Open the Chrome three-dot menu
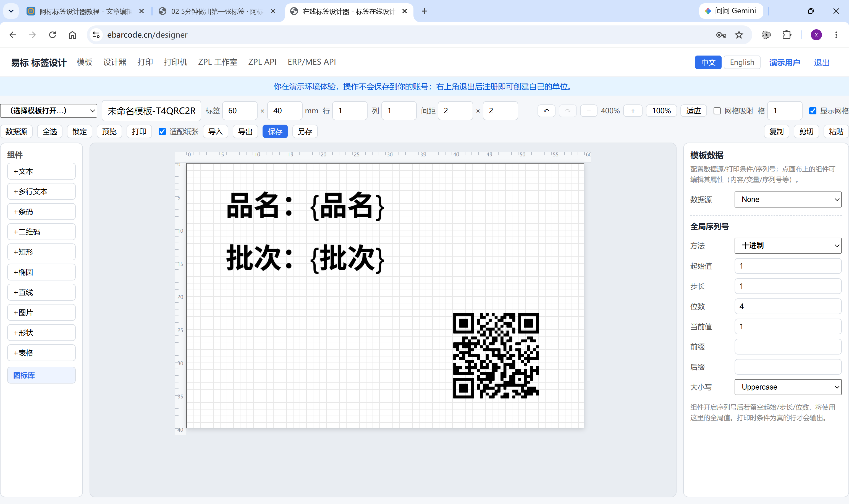This screenshot has width=849, height=504. (836, 35)
